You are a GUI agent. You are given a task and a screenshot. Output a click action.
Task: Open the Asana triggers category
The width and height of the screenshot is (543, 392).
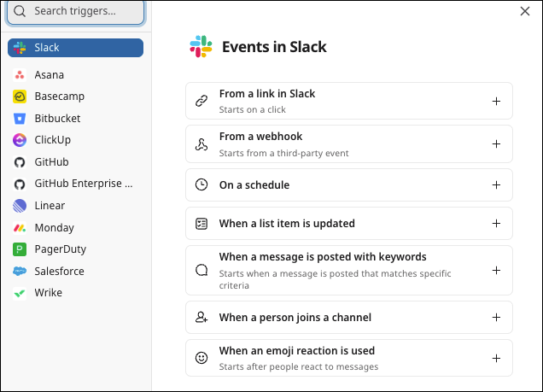50,75
